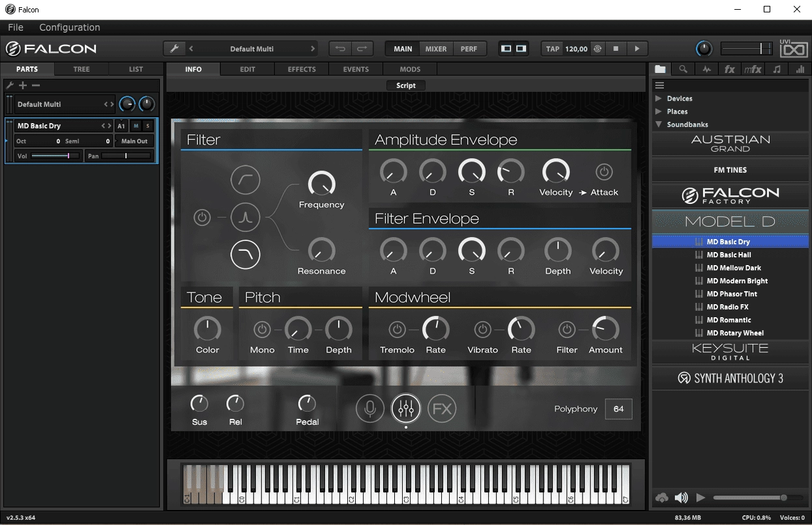Open the modulators bar chart tab

coord(800,69)
